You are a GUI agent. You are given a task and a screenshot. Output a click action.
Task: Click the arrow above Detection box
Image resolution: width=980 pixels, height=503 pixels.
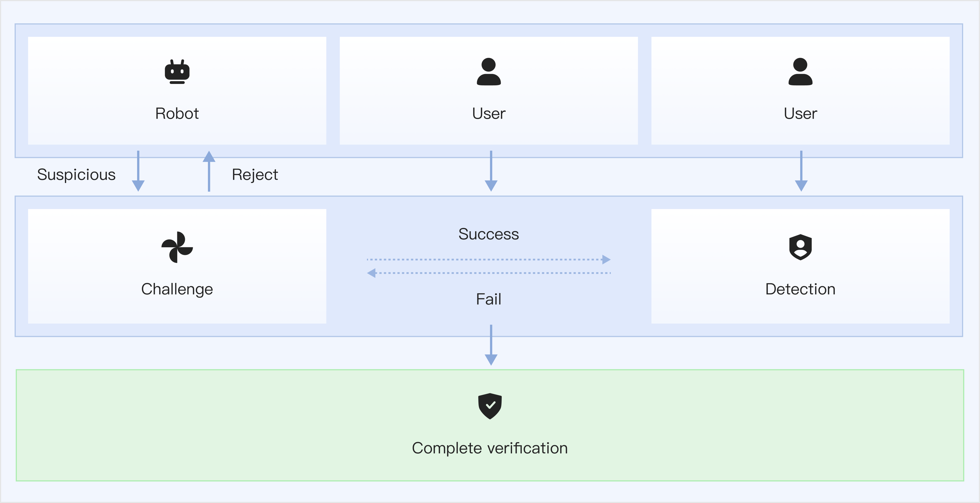point(801,171)
